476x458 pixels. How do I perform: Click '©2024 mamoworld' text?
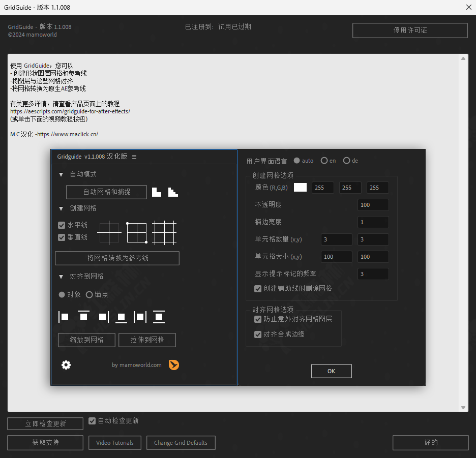click(33, 35)
